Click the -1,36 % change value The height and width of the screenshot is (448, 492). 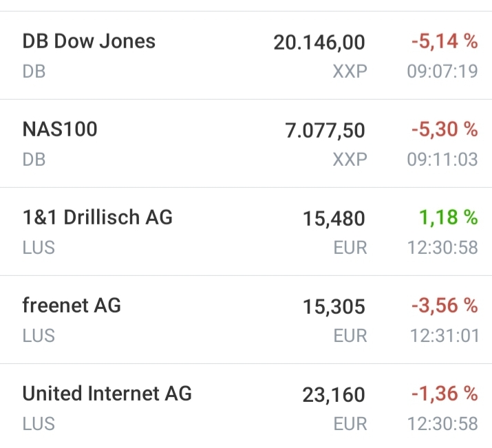(x=444, y=394)
